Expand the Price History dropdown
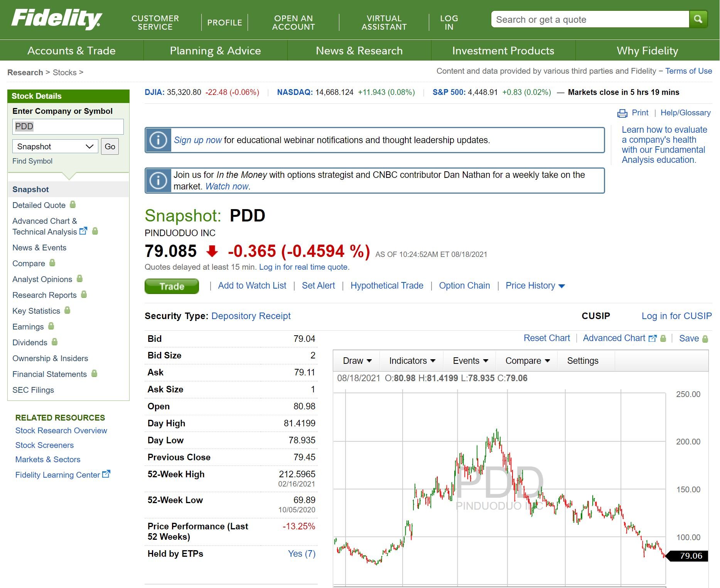 [535, 286]
